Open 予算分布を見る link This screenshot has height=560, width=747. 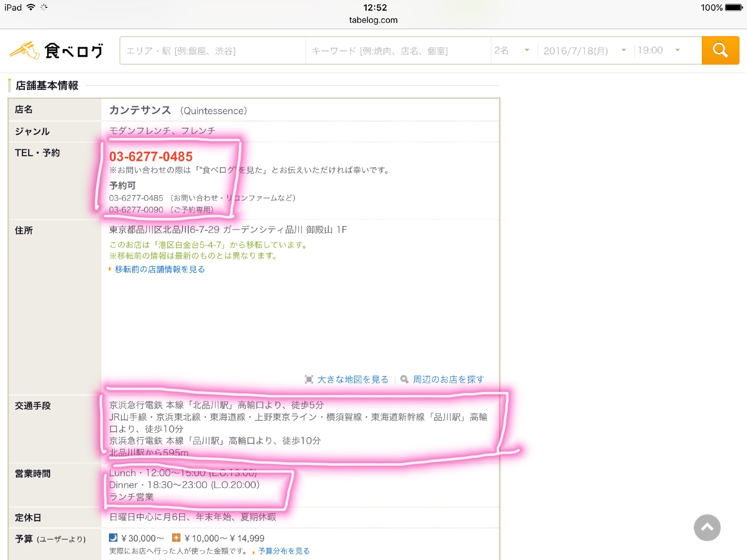pyautogui.click(x=284, y=551)
